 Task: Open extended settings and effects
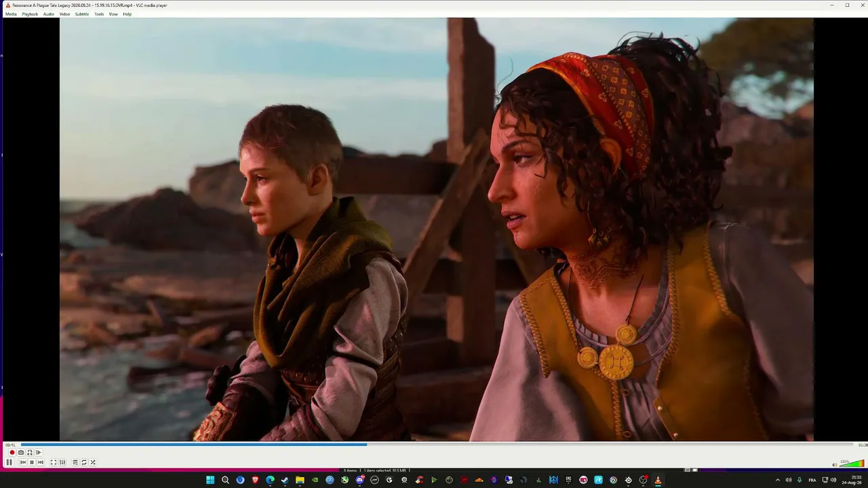click(62, 462)
